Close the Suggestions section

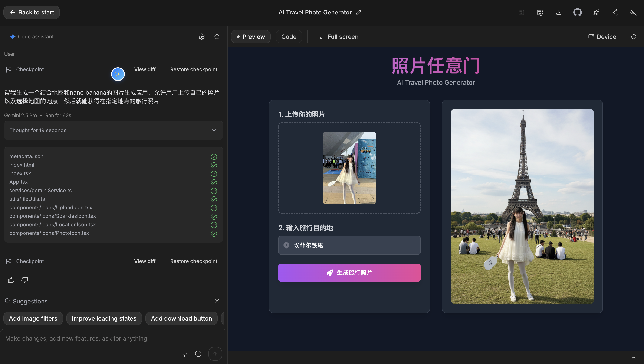click(217, 301)
